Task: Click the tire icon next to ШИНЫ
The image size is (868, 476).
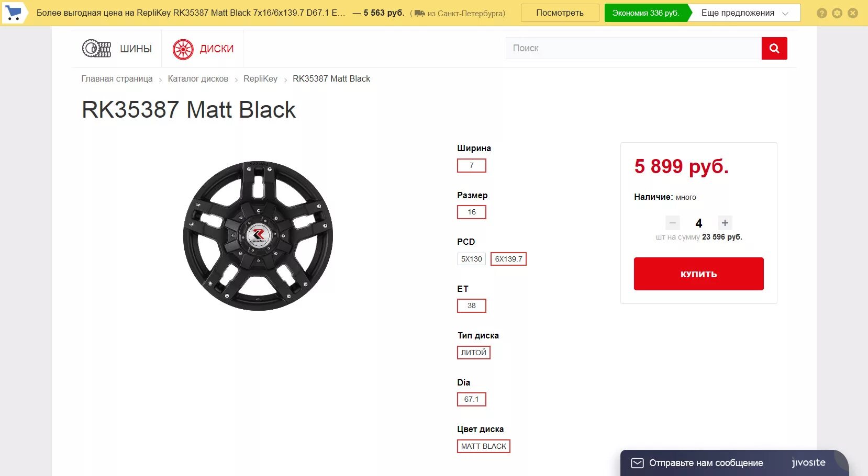Action: [96, 49]
